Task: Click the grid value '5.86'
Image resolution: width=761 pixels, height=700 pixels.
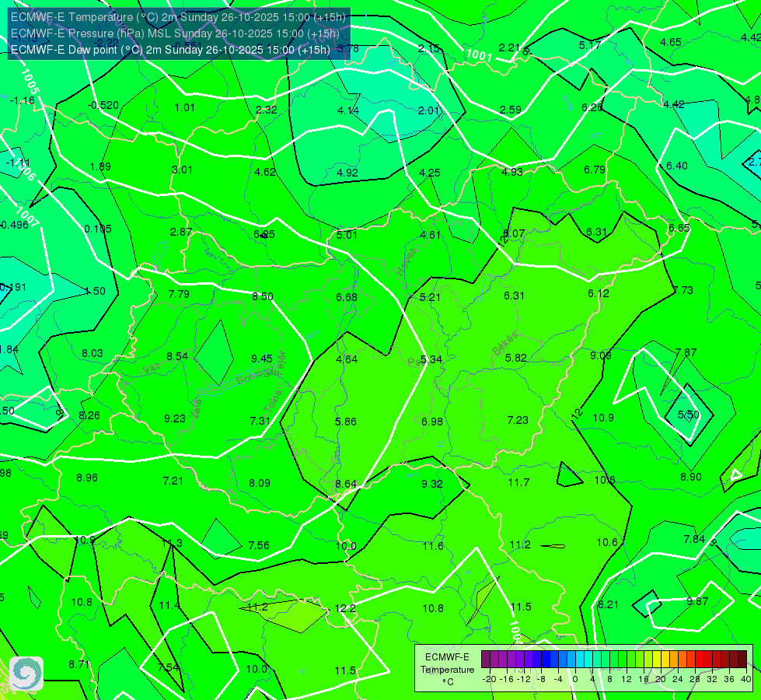Action: (346, 422)
